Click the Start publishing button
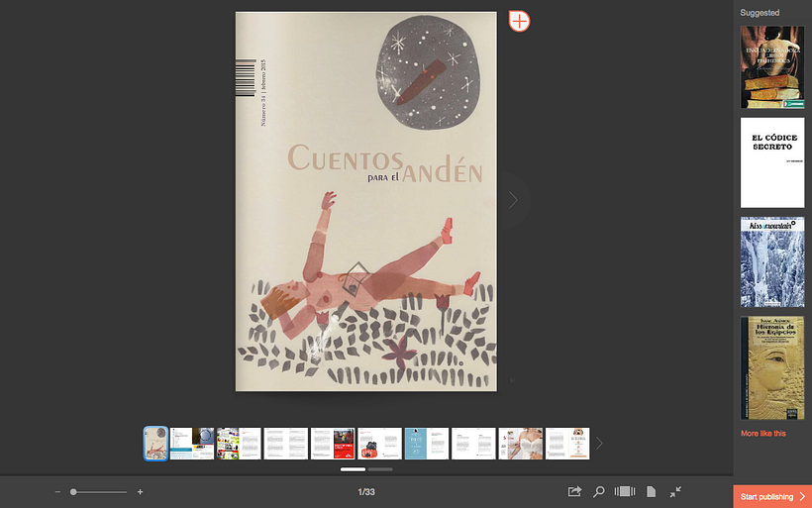The height and width of the screenshot is (508, 812). [x=772, y=496]
